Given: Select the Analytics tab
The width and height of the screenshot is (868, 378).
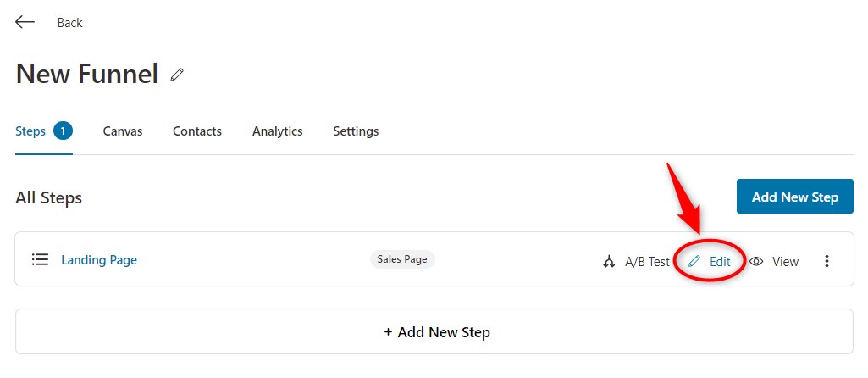Looking at the screenshot, I should pos(278,131).
